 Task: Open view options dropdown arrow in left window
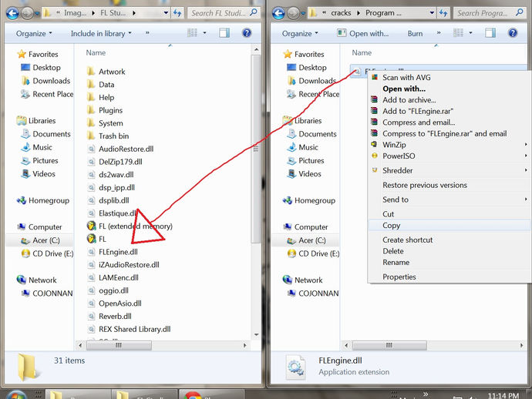[x=204, y=33]
